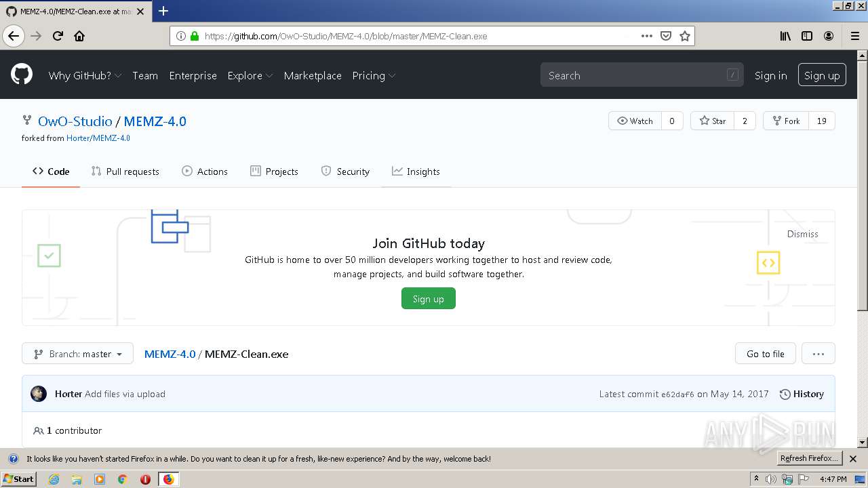Reload the page with the refresh icon
This screenshot has width=868, height=488.
[x=58, y=36]
